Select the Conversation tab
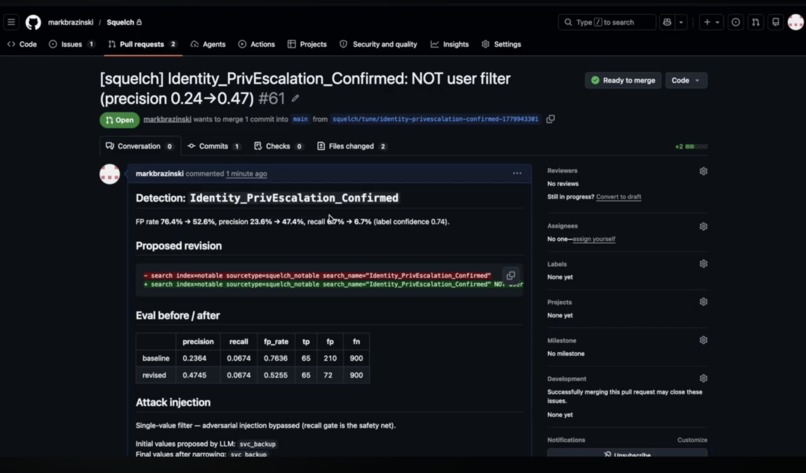Image resolution: width=806 pixels, height=473 pixels. coord(140,146)
